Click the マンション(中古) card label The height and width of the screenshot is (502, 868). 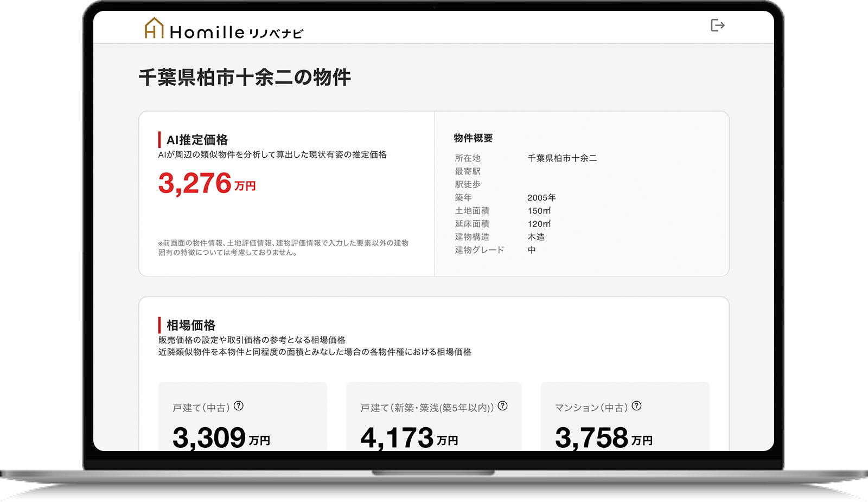click(591, 408)
